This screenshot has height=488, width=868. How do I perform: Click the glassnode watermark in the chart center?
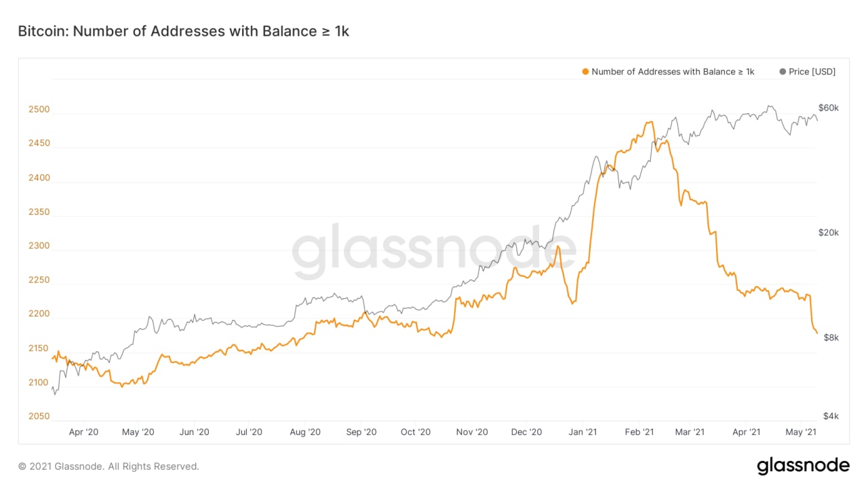(434, 252)
